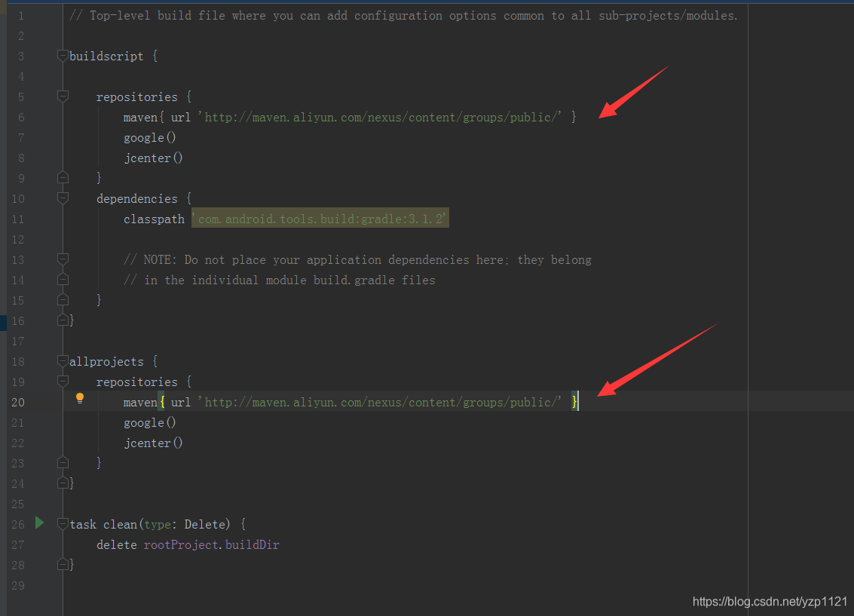
Task: Click 'buildscript' keyword on line 3
Action: (x=106, y=56)
